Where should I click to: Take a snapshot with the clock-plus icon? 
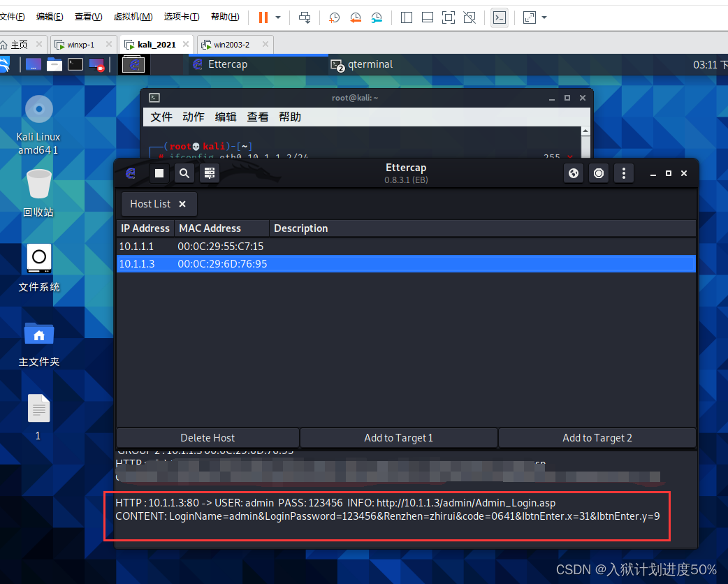[334, 17]
